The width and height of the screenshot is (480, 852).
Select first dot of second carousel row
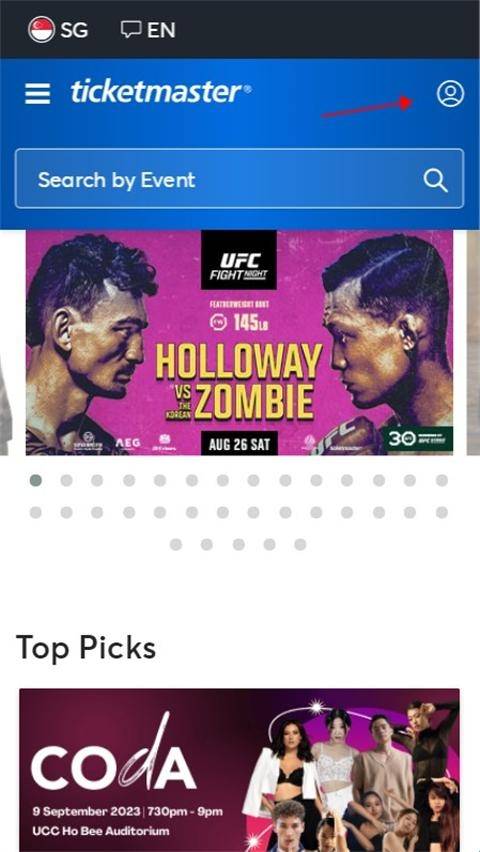pyautogui.click(x=36, y=512)
